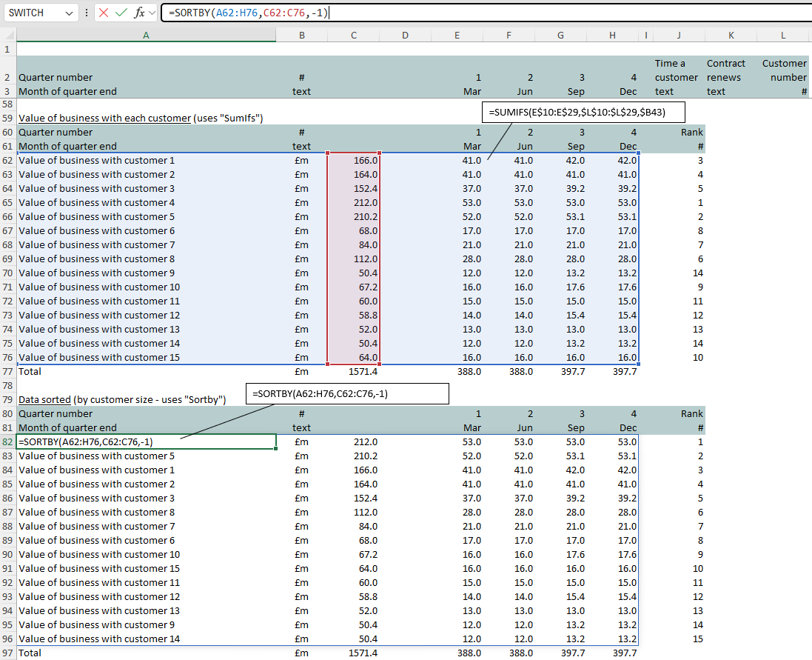Image resolution: width=812 pixels, height=660 pixels.
Task: Select the 212.0 value for customer 4 in column C
Action: [354, 202]
